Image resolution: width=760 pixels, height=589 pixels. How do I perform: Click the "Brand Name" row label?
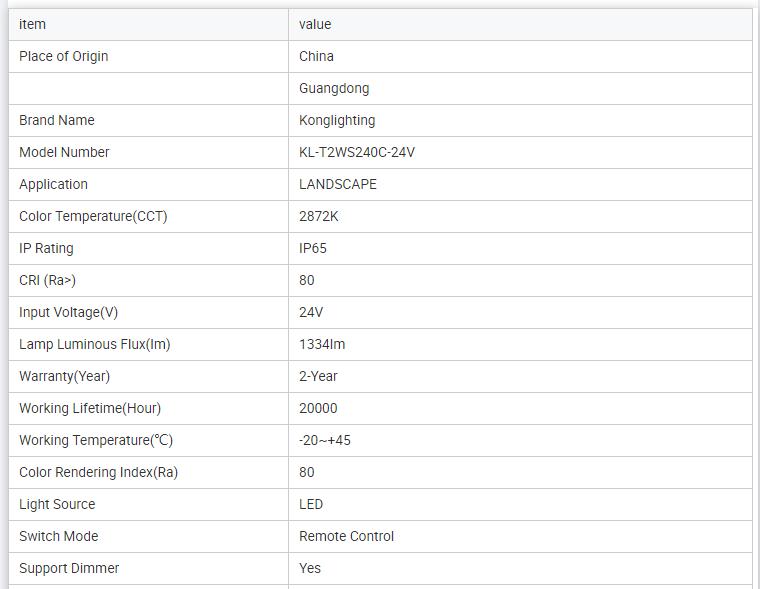tap(57, 120)
